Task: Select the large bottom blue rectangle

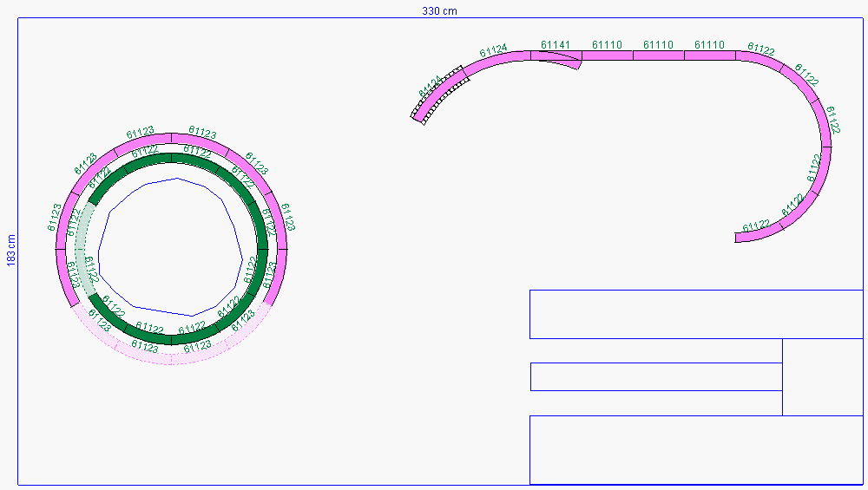Action: click(696, 450)
